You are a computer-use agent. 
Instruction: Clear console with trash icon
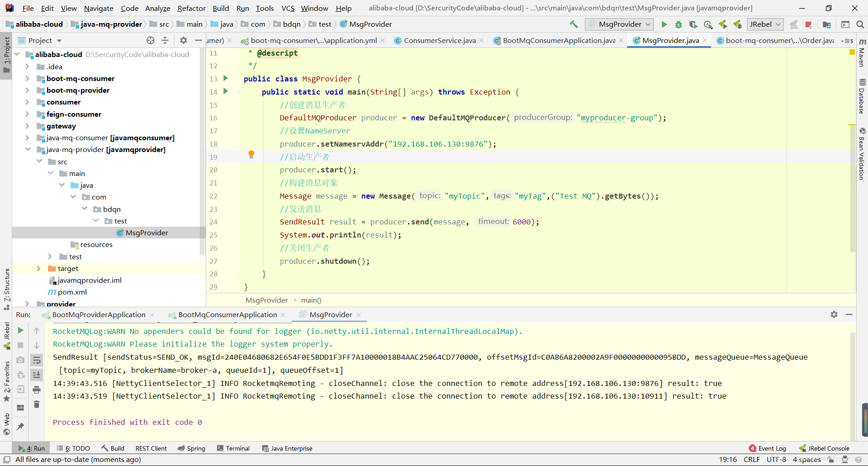pos(37,404)
